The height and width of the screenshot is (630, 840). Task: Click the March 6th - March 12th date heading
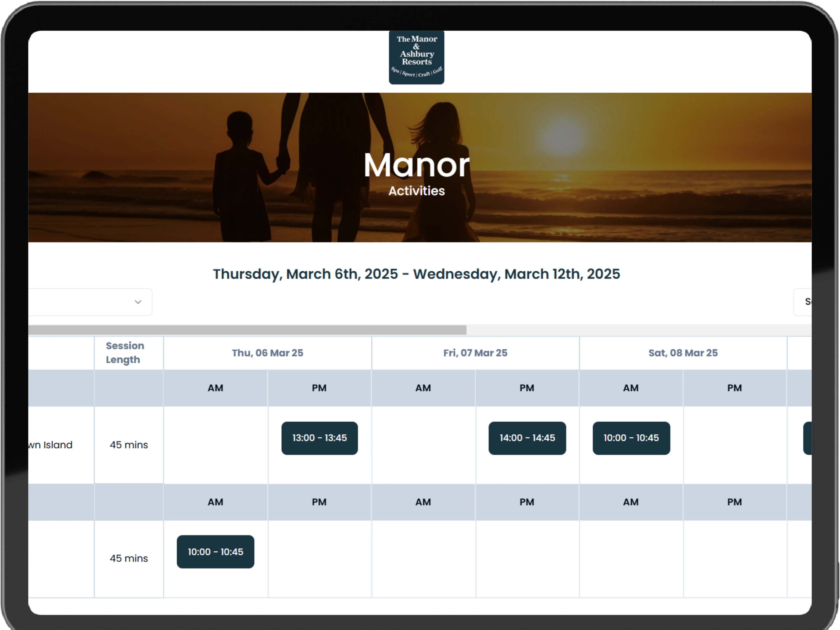click(x=416, y=274)
